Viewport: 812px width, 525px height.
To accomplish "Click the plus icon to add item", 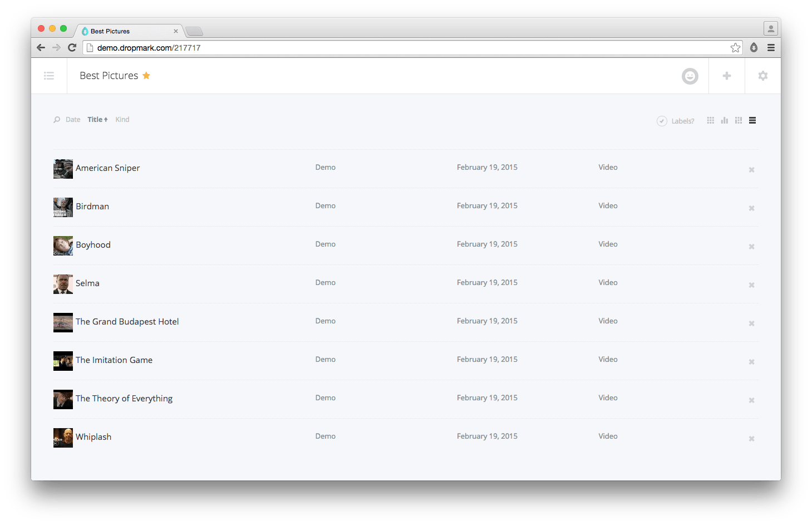I will click(727, 76).
